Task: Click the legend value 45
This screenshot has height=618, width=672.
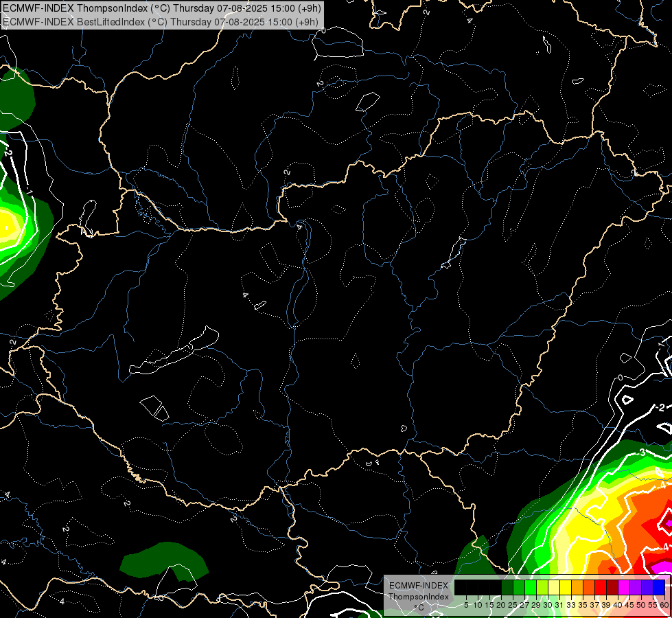Action: pos(629,605)
